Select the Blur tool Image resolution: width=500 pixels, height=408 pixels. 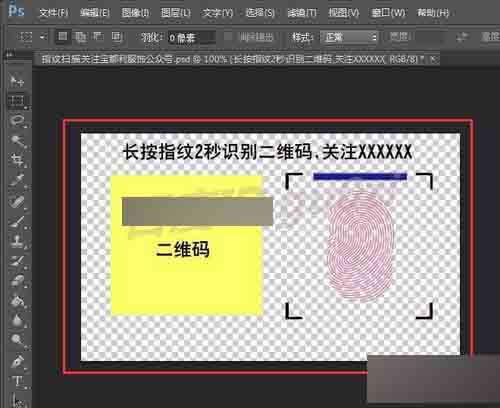[17, 321]
